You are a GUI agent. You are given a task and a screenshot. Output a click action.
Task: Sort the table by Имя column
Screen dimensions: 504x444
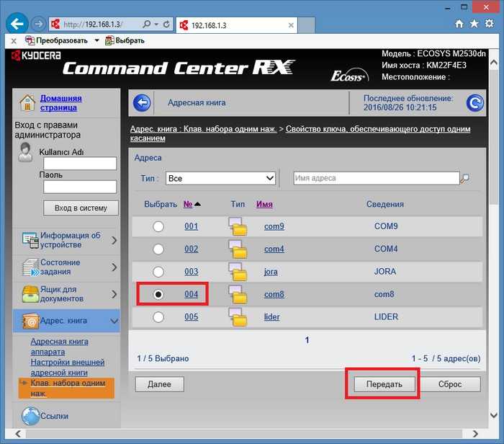pyautogui.click(x=264, y=204)
